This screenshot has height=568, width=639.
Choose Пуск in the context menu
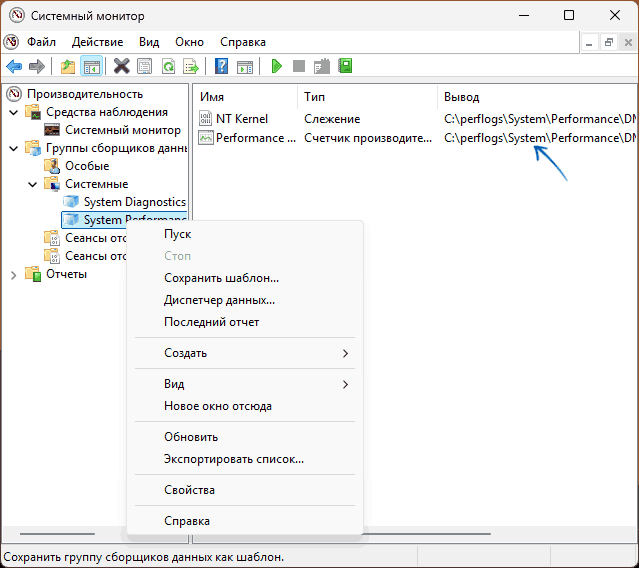point(245,234)
